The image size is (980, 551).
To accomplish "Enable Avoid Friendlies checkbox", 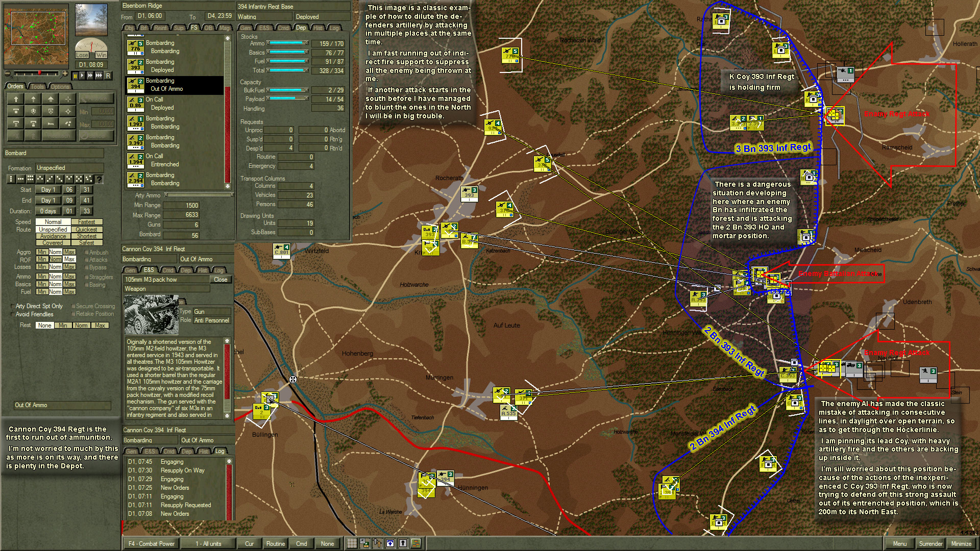I will [13, 315].
